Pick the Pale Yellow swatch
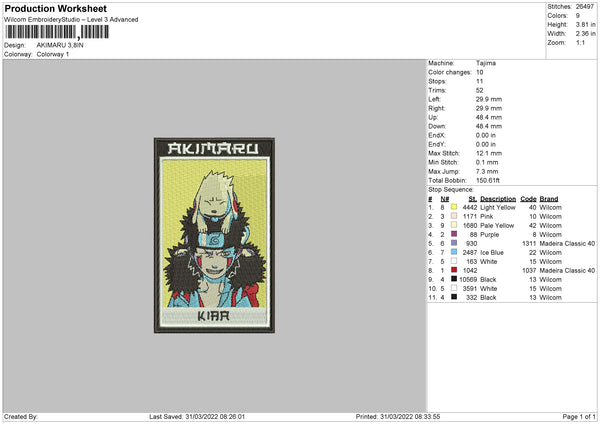Image resolution: width=600 pixels, height=424 pixels. pos(454,225)
